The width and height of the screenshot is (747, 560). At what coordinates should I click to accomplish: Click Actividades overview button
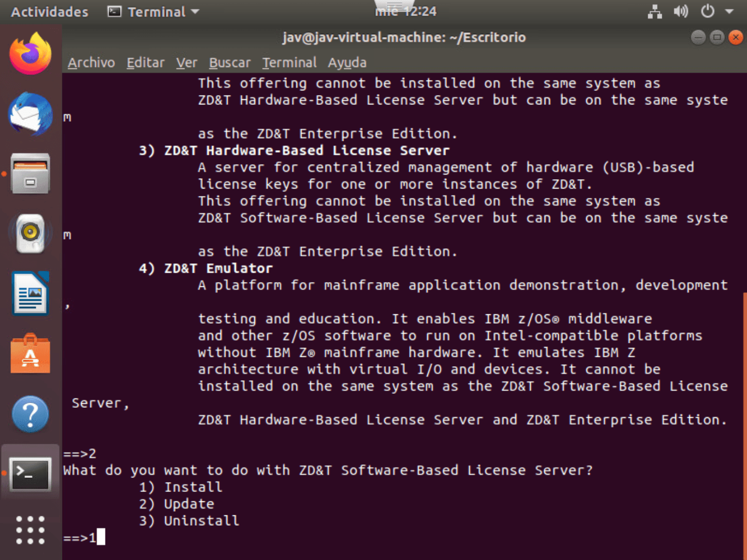[x=49, y=11]
